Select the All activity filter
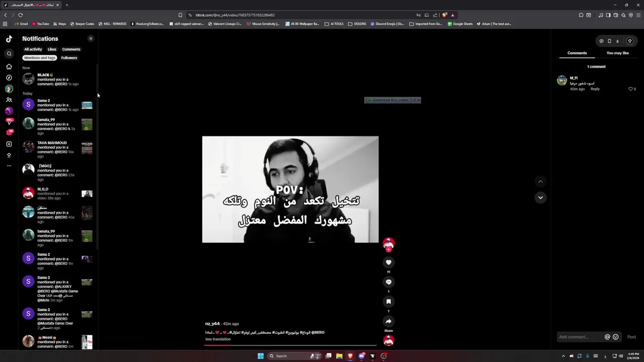The width and height of the screenshot is (644, 362). tap(33, 49)
